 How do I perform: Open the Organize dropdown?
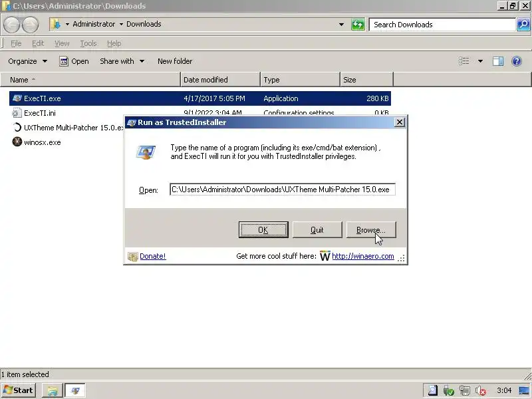click(x=28, y=61)
